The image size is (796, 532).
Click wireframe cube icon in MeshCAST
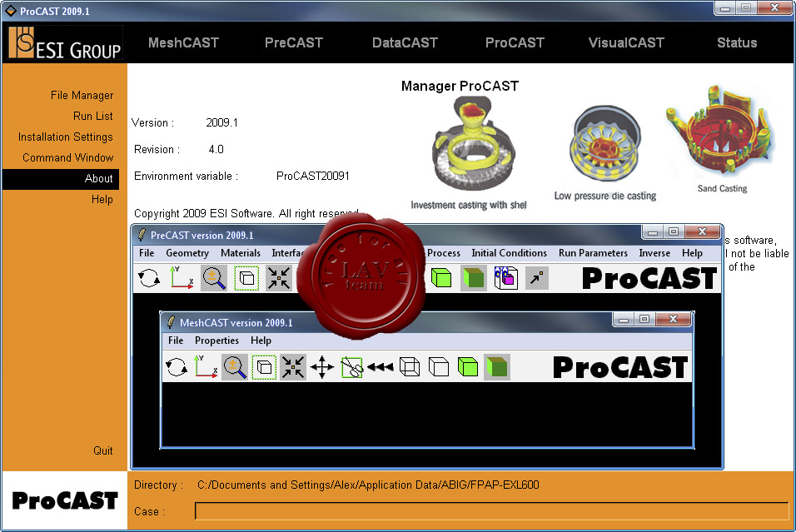click(x=410, y=367)
